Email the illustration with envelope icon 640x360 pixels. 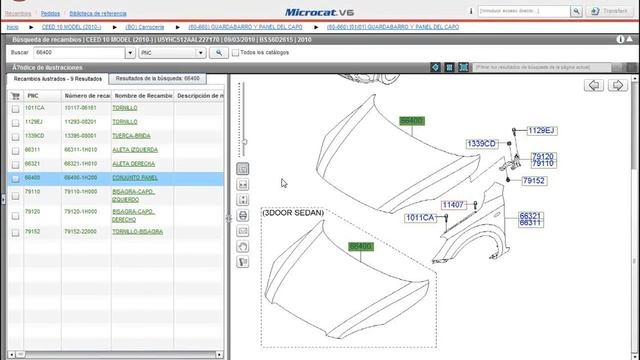(242, 231)
